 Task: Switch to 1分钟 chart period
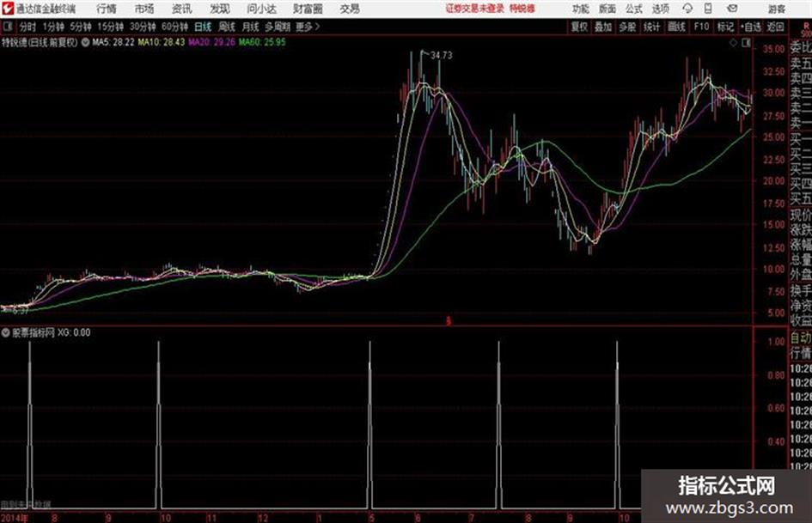53,27
